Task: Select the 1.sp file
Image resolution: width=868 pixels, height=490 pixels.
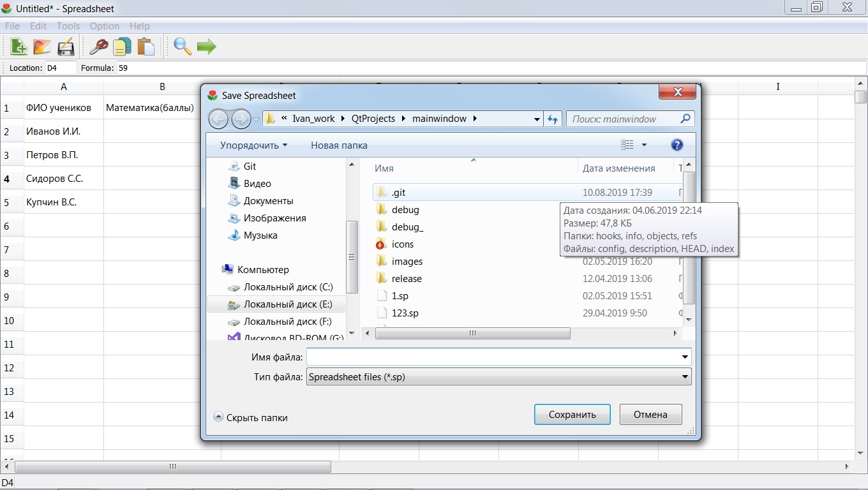Action: [400, 295]
